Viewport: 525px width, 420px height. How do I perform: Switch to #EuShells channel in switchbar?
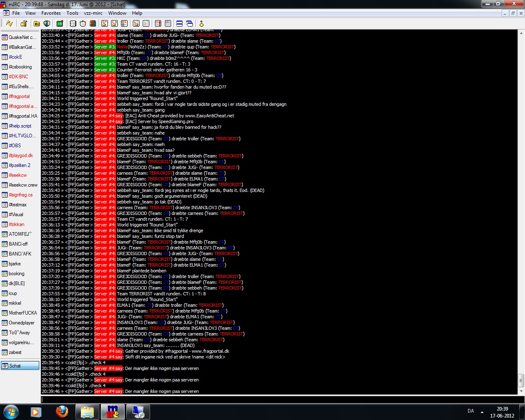click(20, 87)
